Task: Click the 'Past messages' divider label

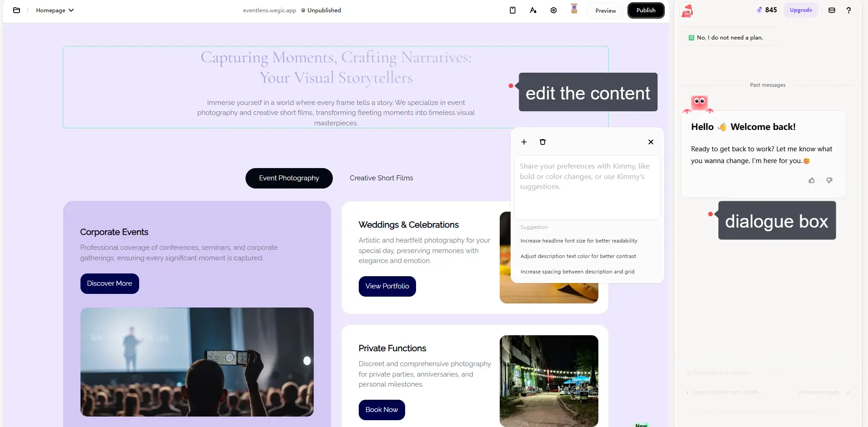Action: (768, 85)
